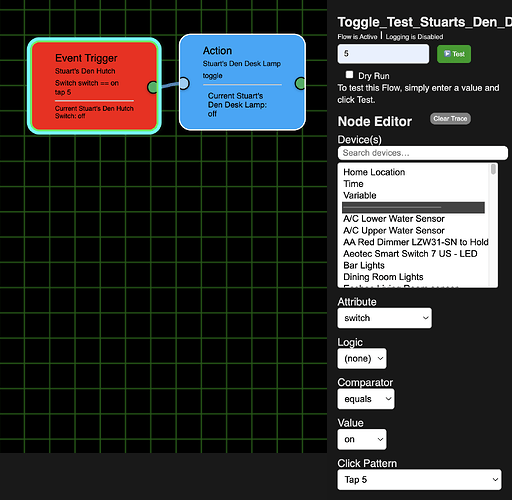Click the dark separator row in device list
512x500 pixels.
tap(413, 207)
